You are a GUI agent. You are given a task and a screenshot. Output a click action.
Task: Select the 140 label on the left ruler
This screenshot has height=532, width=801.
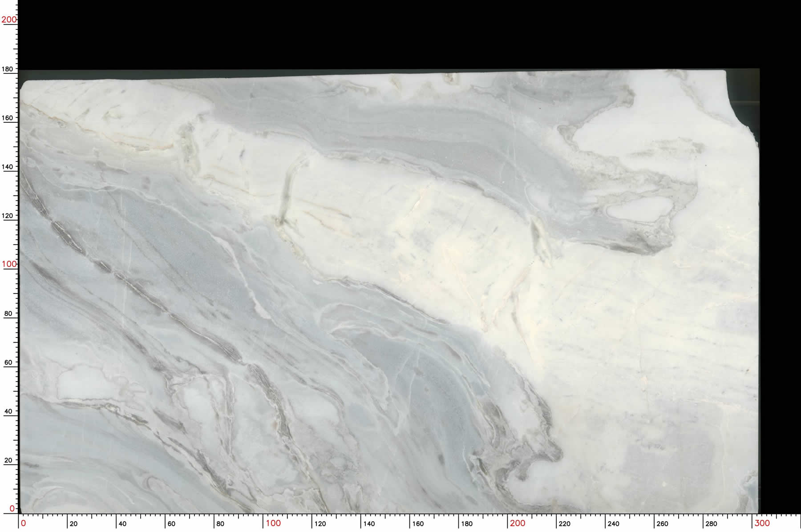[8, 166]
